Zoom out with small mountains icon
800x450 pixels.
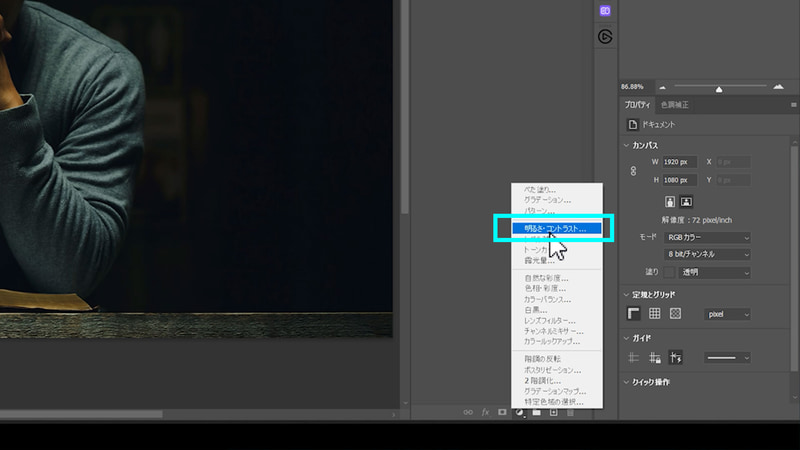coord(662,87)
